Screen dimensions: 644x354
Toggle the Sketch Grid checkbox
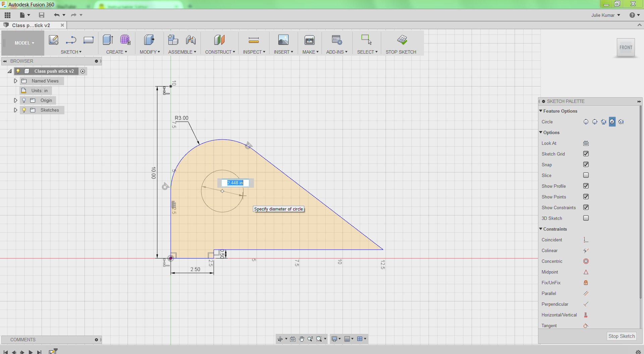[x=586, y=154]
